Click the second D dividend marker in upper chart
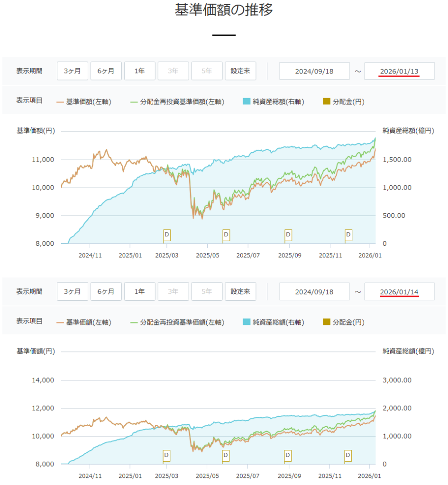The width and height of the screenshot is (448, 485). pyautogui.click(x=226, y=234)
